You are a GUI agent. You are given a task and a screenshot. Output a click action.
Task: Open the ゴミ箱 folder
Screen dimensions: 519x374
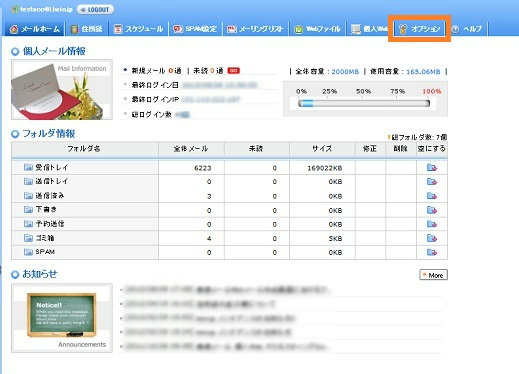pyautogui.click(x=45, y=238)
